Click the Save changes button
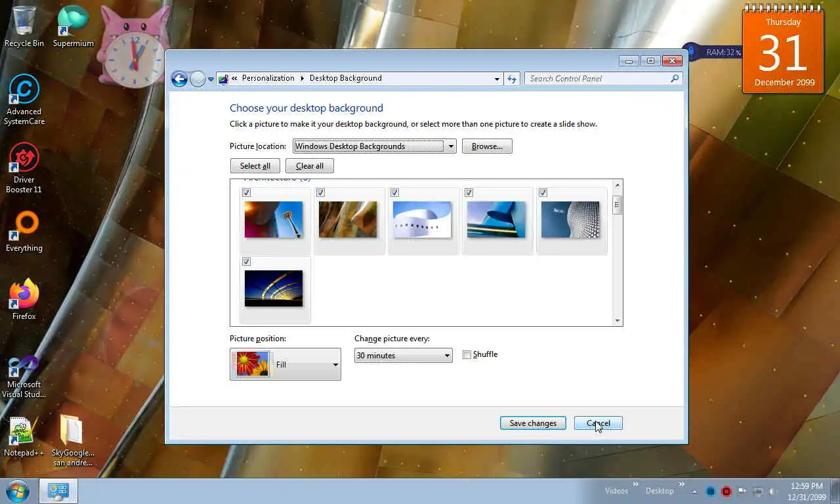The image size is (840, 504). 533,423
